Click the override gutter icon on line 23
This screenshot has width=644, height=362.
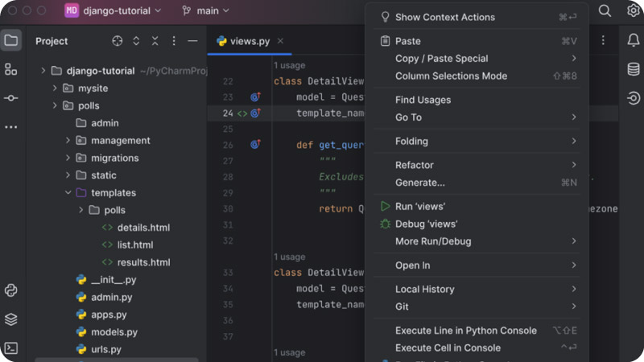255,97
